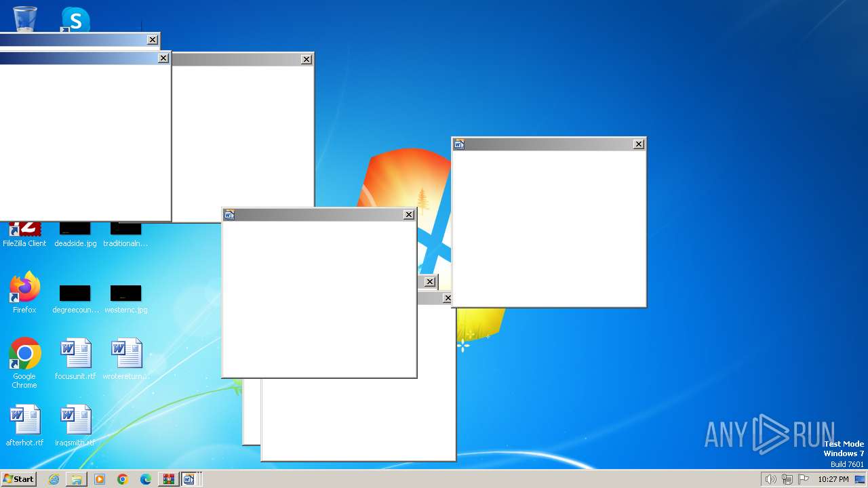Open the Action Center flag icon
The image size is (868, 488).
point(804,479)
